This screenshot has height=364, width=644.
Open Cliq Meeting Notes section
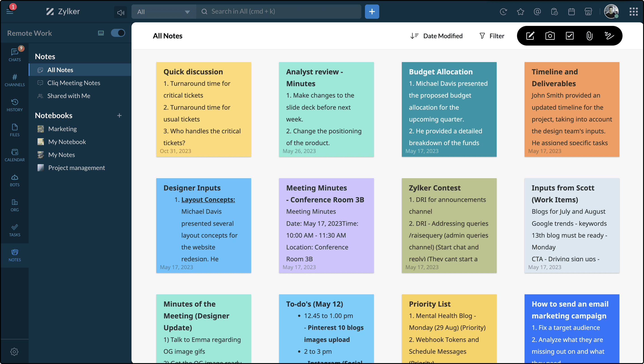(x=74, y=83)
